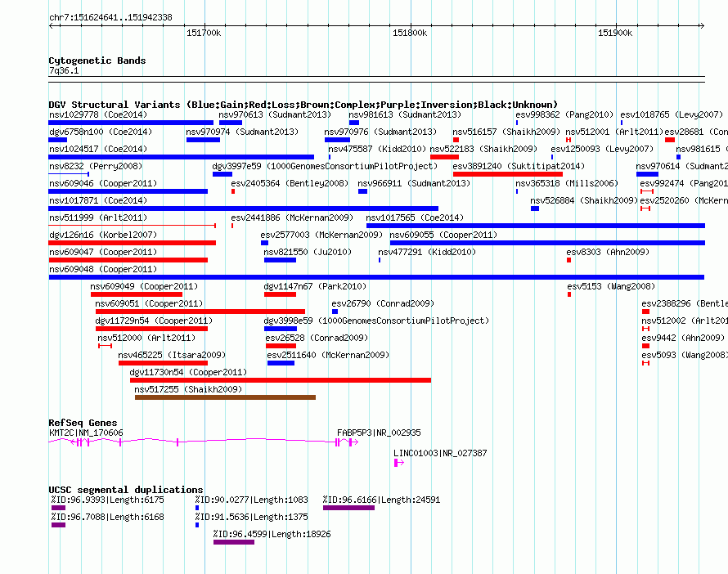Select dgv6758n100 (Coe2014) label
Image resolution: width=728 pixels, height=574 pixels.
click(x=101, y=132)
